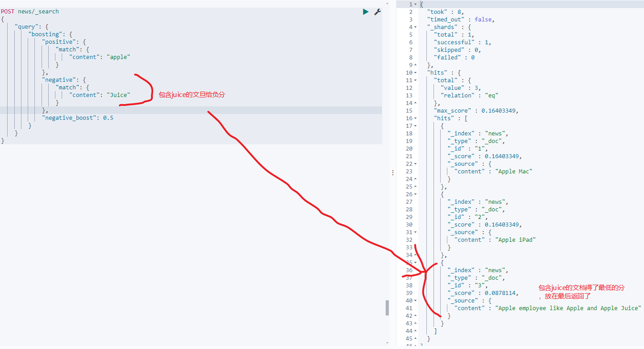Click the "successful" : 1 line
This screenshot has width=644, height=349.
point(463,42)
